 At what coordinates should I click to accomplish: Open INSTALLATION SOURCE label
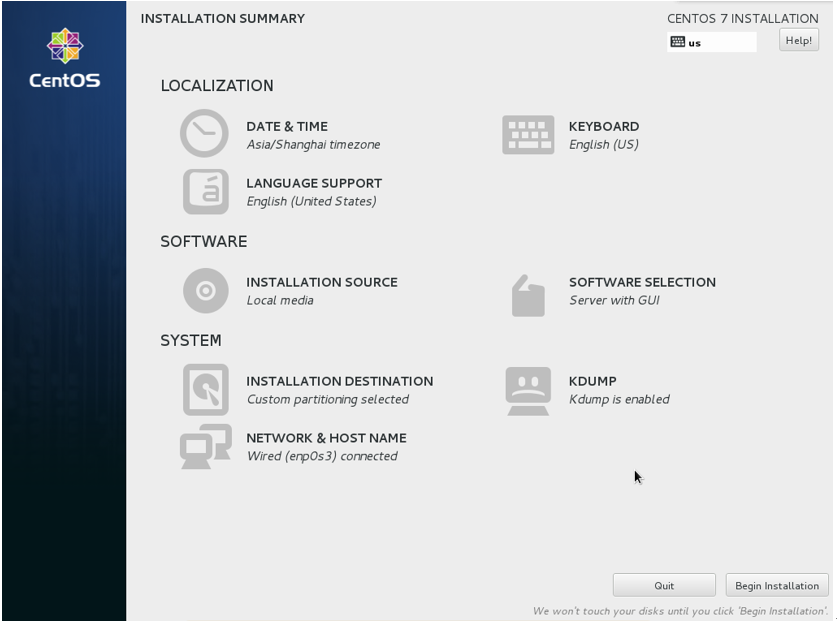click(x=322, y=282)
